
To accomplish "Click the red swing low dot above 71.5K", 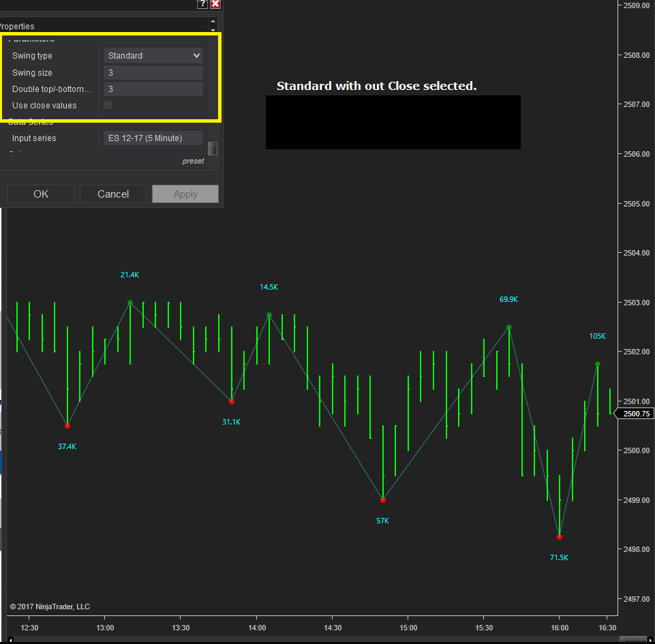I will click(x=560, y=537).
